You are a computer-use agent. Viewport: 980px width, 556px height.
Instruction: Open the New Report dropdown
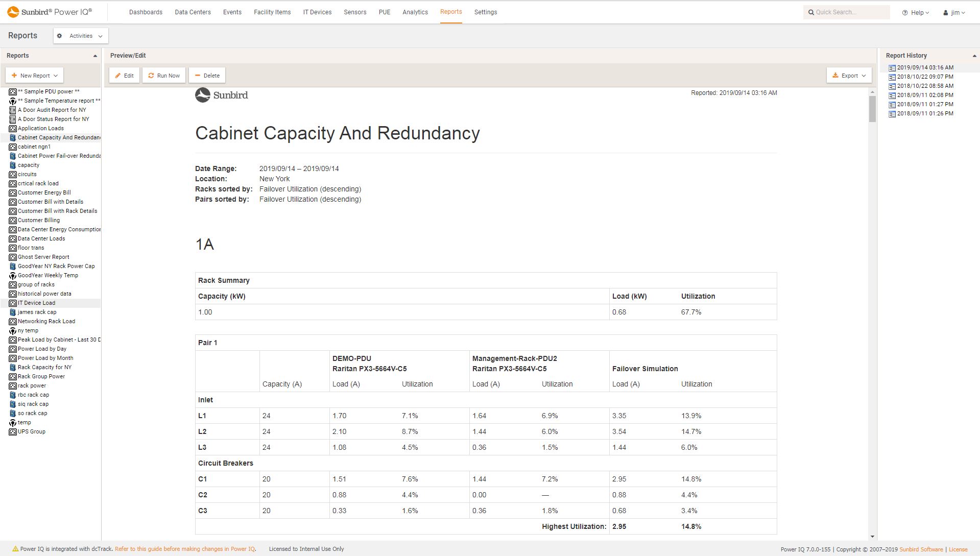coord(34,75)
